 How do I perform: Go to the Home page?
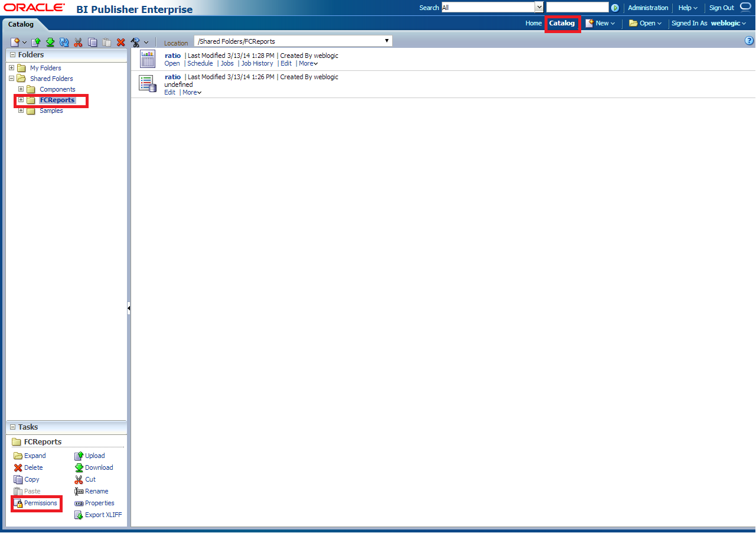pyautogui.click(x=533, y=23)
